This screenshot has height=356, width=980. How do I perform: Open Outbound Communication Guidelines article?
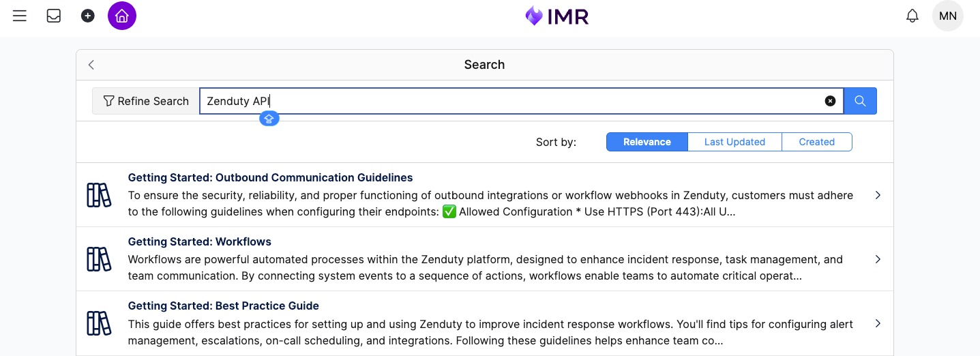point(270,177)
